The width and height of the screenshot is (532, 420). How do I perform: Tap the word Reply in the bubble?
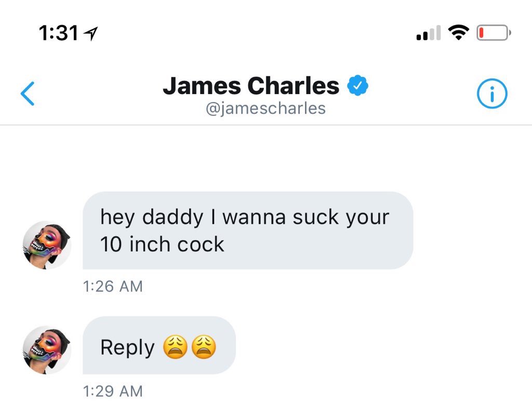point(128,348)
